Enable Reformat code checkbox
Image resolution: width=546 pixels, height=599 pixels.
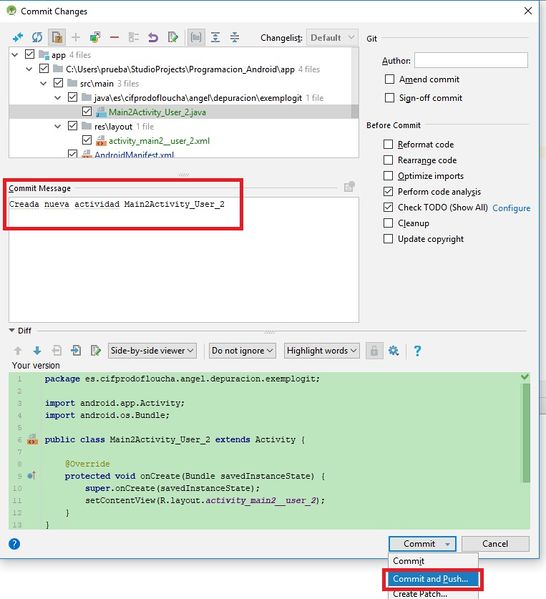pos(388,144)
